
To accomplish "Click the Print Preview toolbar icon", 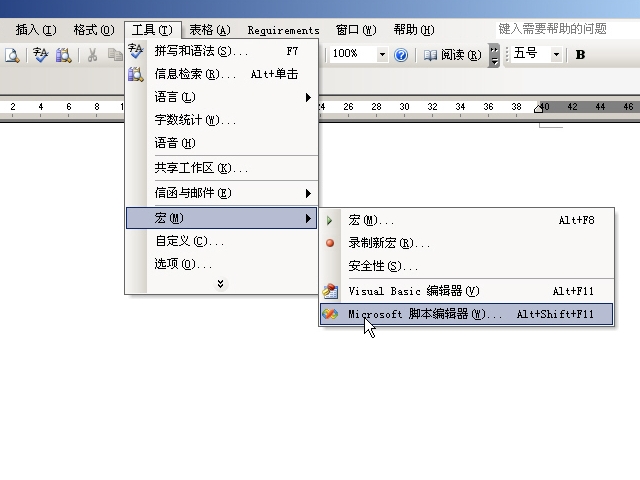I will point(12,55).
